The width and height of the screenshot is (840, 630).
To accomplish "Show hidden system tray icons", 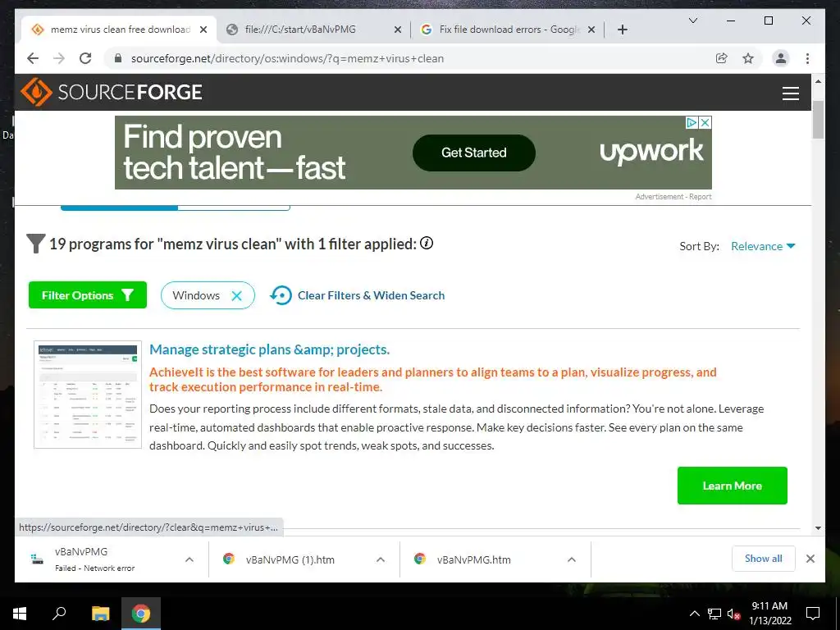I will pos(694,614).
